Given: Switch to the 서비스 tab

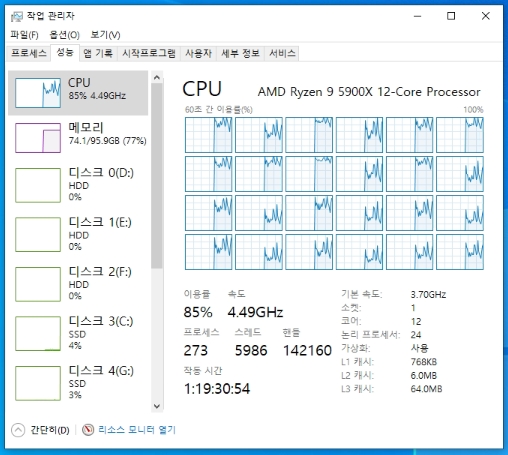Looking at the screenshot, I should 282,53.
